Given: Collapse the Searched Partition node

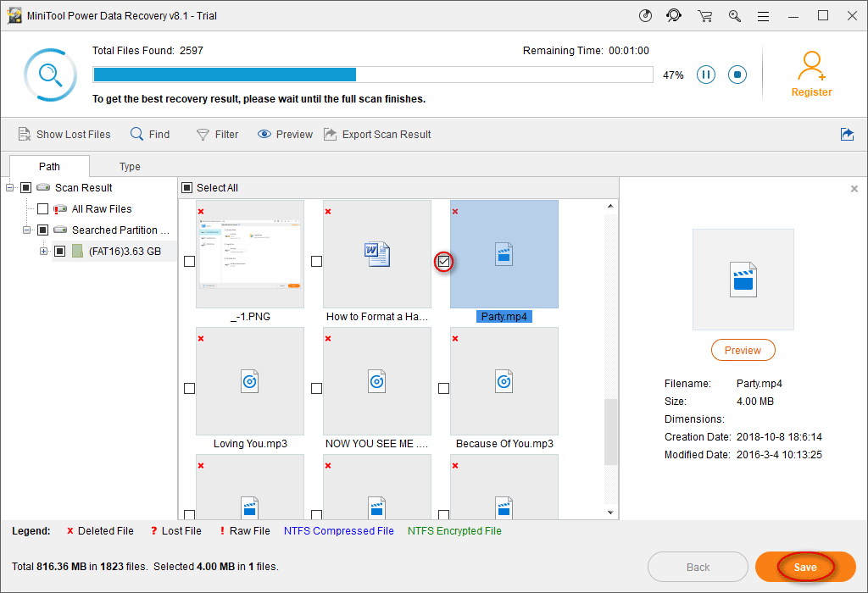Looking at the screenshot, I should click(26, 230).
